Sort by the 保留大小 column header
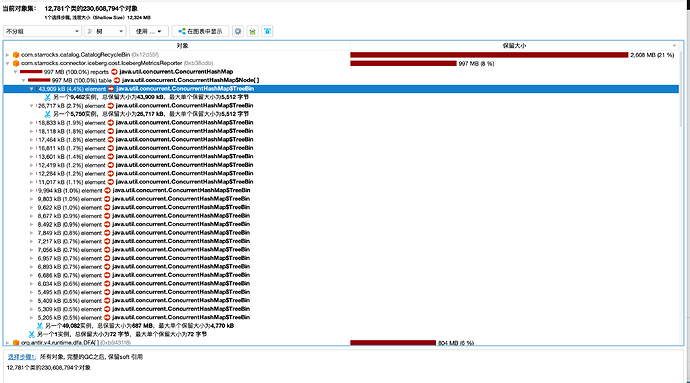 point(514,46)
